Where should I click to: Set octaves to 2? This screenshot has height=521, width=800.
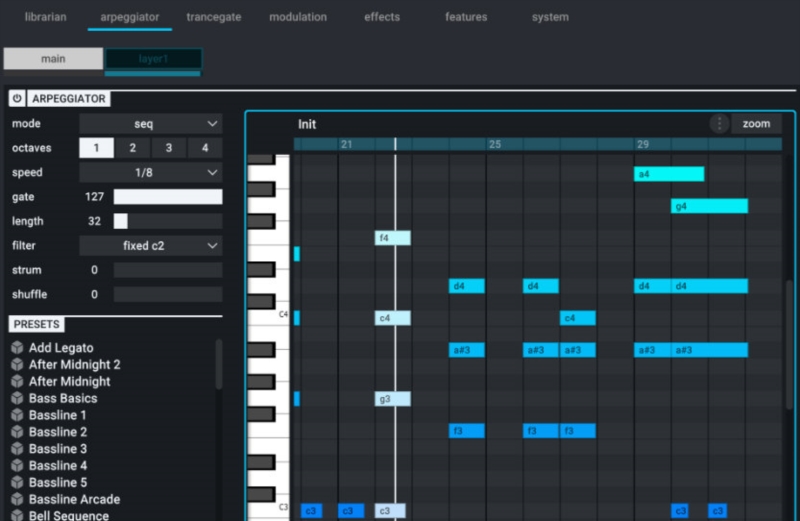coord(133,148)
